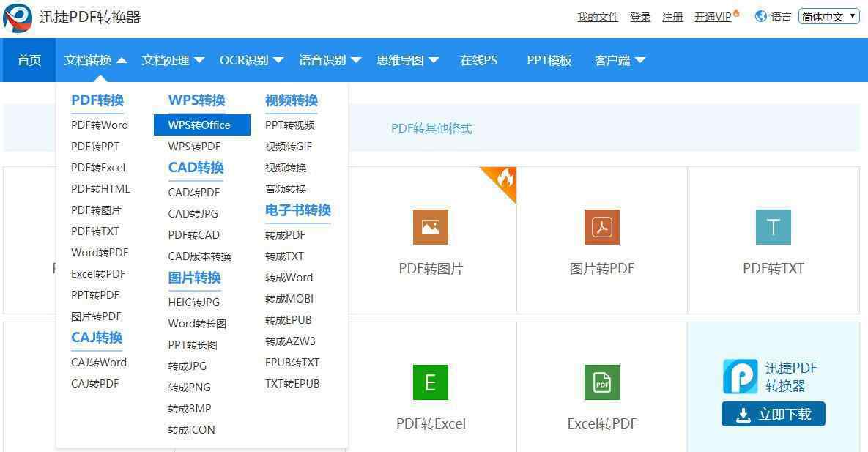
Task: Select PDF转TXT in dropdown list
Action: [95, 231]
